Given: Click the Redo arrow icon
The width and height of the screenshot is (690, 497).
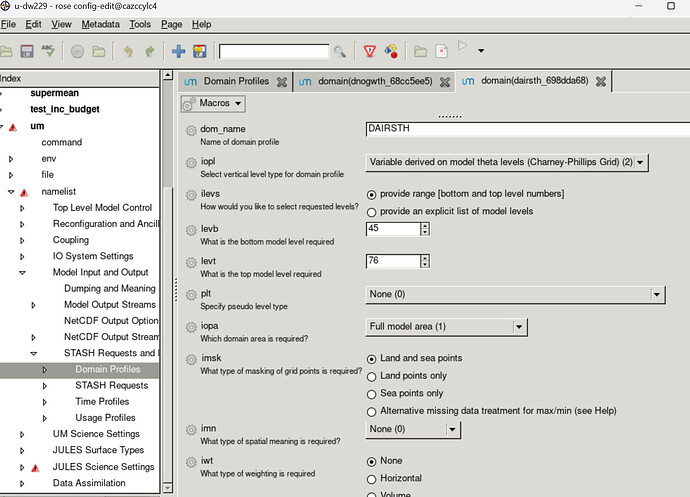Looking at the screenshot, I should [150, 52].
